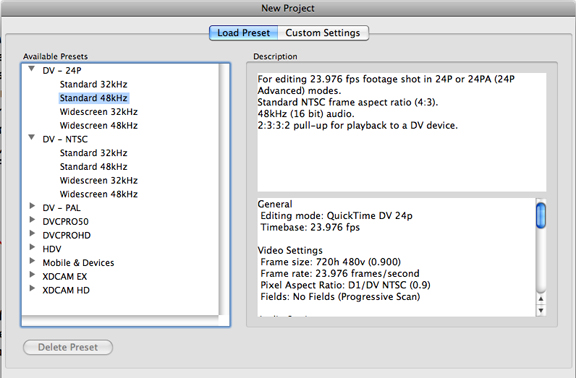Expand the DVCPRO50 preset group
Image resolution: width=576 pixels, height=378 pixels.
[32, 220]
